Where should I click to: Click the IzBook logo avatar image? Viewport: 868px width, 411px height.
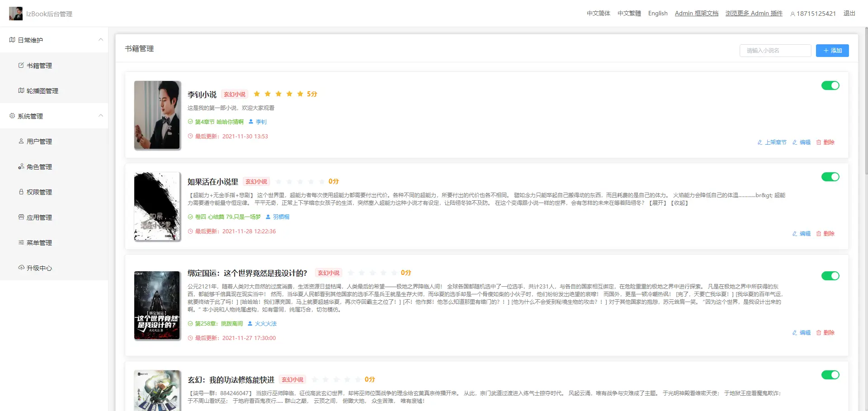[16, 14]
